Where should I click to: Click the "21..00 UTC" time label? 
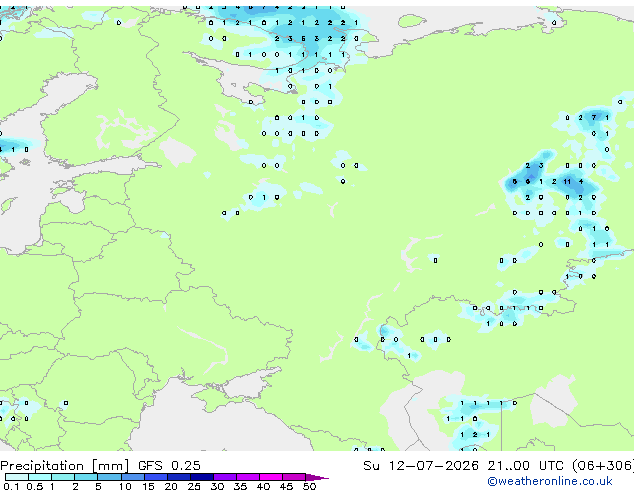pos(525,466)
